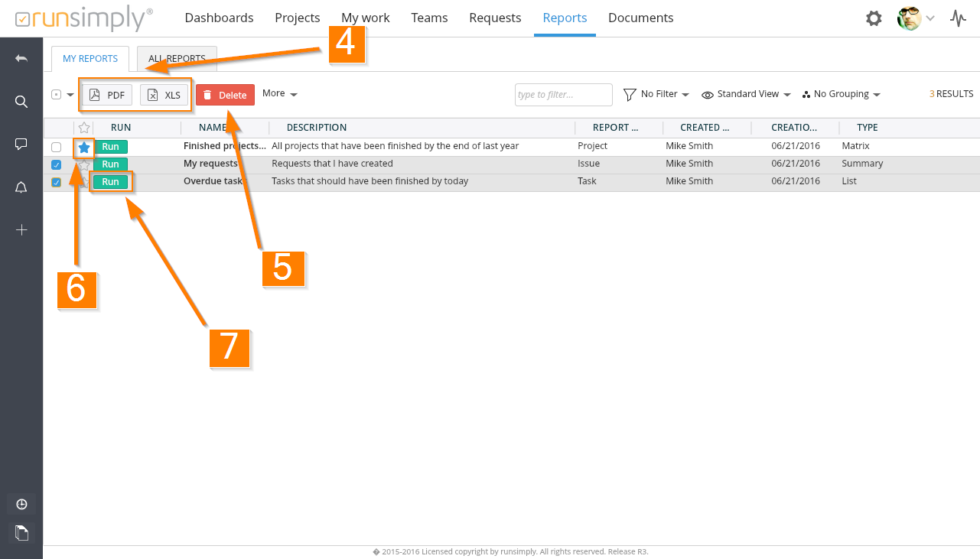Open notifications bell in sidebar
Image resolution: width=980 pixels, height=559 pixels.
point(21,187)
